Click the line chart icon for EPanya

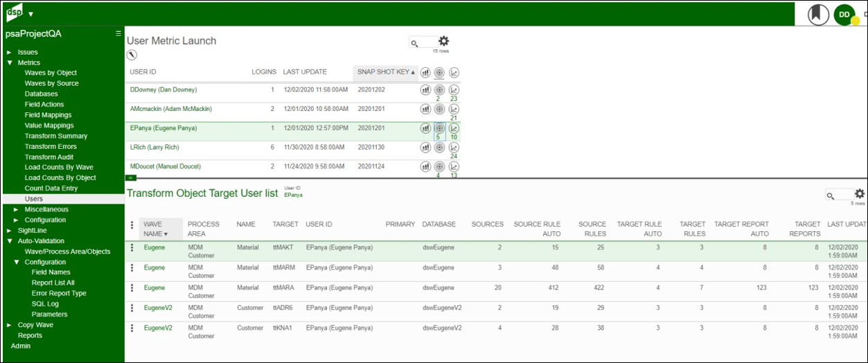pyautogui.click(x=454, y=128)
